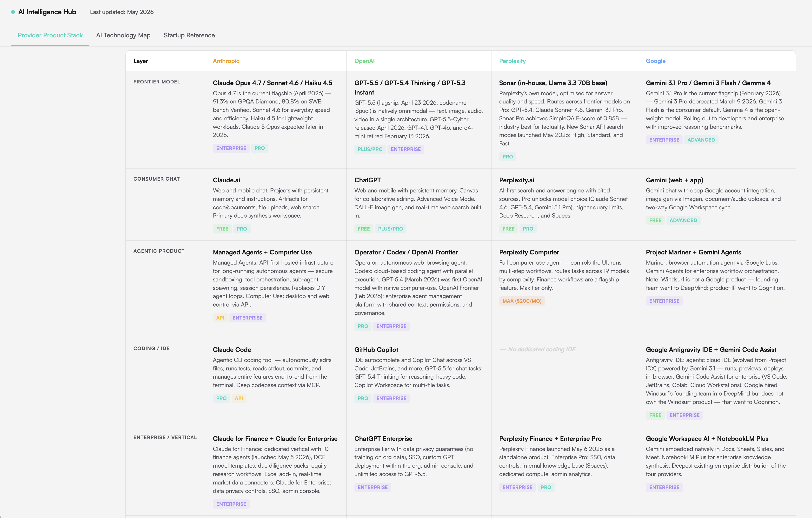Select the AGENTIC PRODUCT row label
Image resolution: width=812 pixels, height=518 pixels.
tap(159, 251)
